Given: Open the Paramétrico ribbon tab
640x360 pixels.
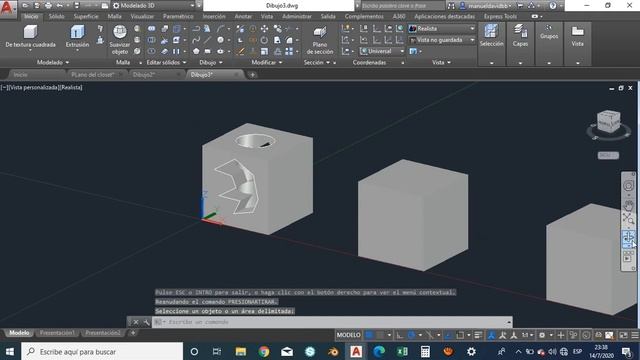Looking at the screenshot, I should click(x=178, y=16).
